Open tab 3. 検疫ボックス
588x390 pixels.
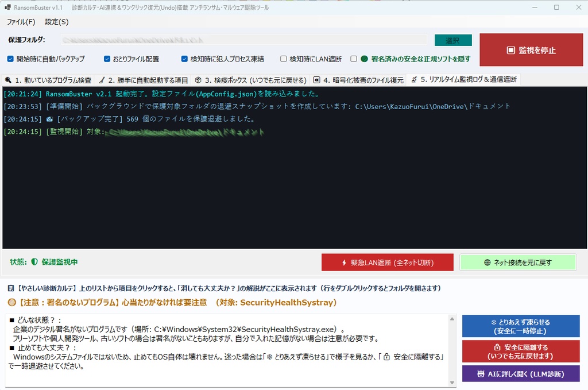coord(250,80)
